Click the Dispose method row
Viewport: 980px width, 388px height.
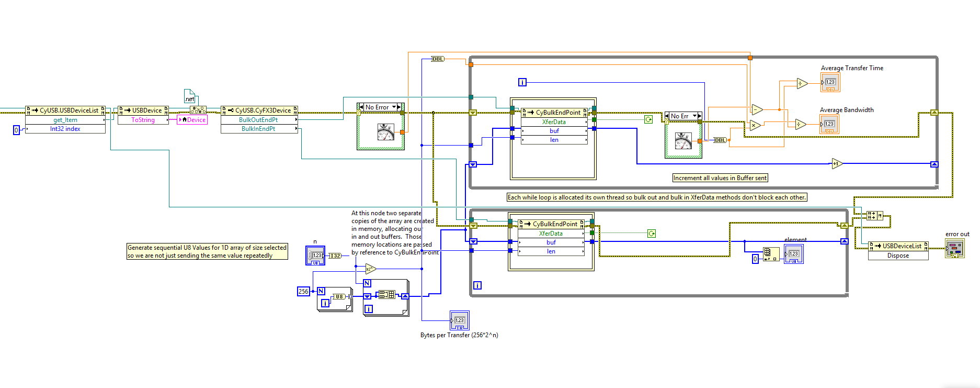pos(898,256)
